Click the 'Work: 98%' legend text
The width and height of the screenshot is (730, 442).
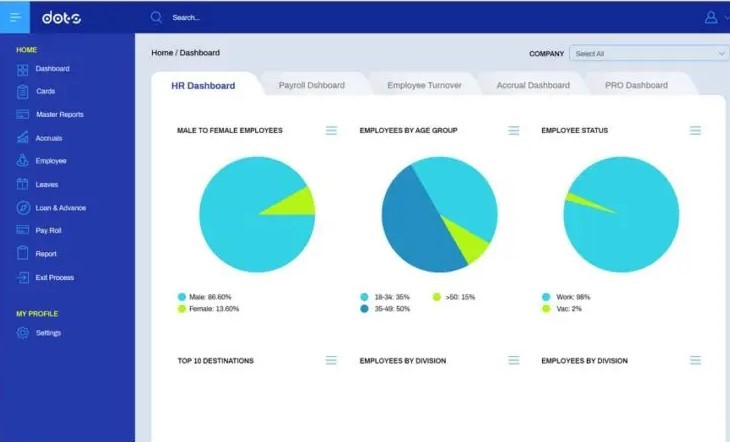coord(573,297)
